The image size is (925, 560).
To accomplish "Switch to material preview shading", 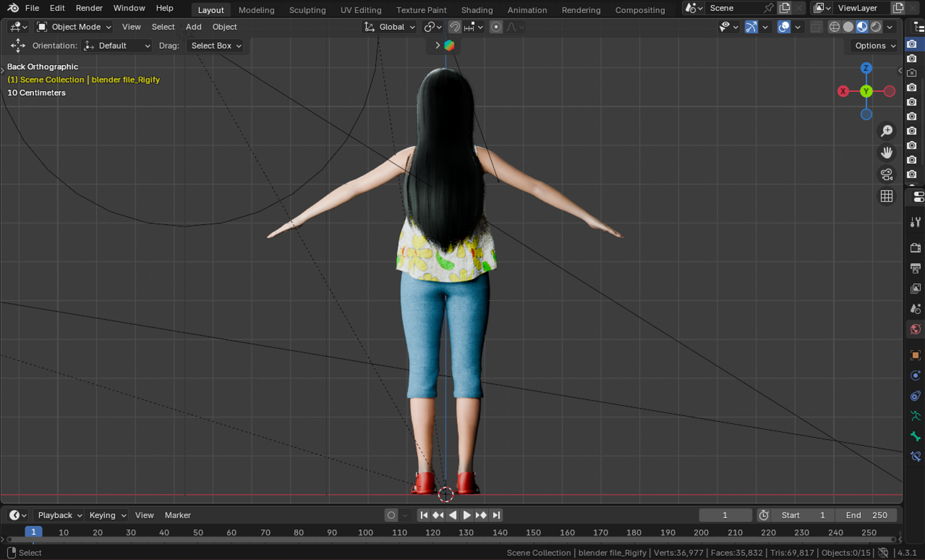I will 862,27.
